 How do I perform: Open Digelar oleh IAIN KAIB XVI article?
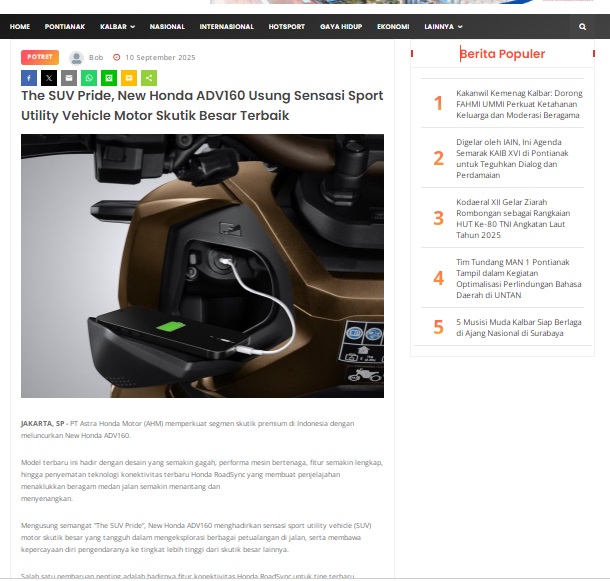pyautogui.click(x=512, y=158)
